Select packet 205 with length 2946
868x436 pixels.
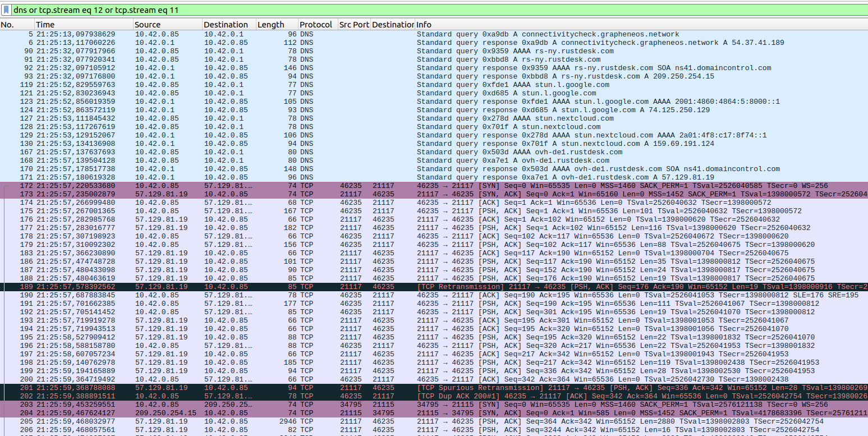[337, 421]
